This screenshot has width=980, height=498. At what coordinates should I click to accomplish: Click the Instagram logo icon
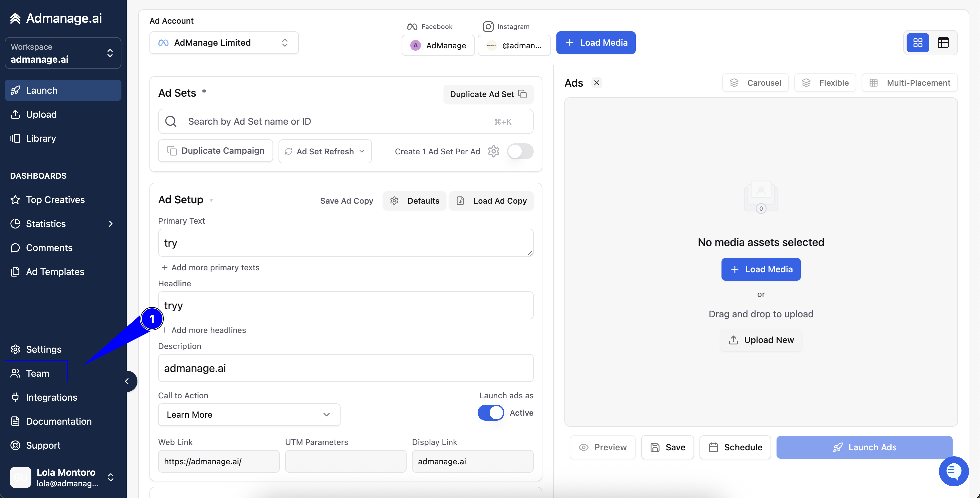pyautogui.click(x=488, y=27)
